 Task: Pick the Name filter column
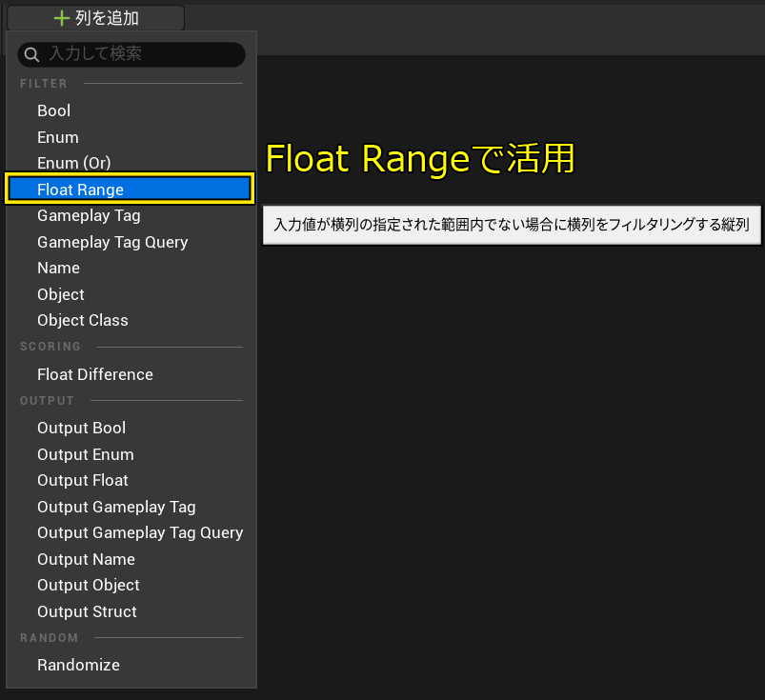coord(131,268)
